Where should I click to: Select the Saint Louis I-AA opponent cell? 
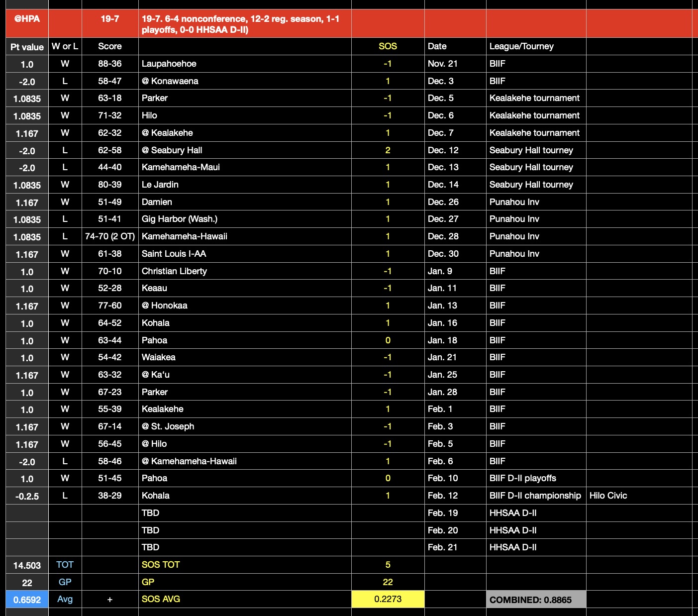[x=174, y=254]
